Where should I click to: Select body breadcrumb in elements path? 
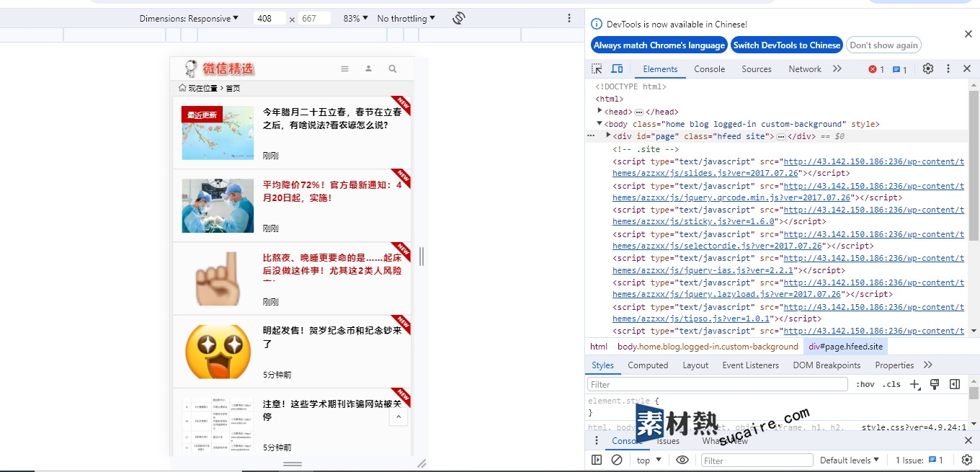click(708, 347)
